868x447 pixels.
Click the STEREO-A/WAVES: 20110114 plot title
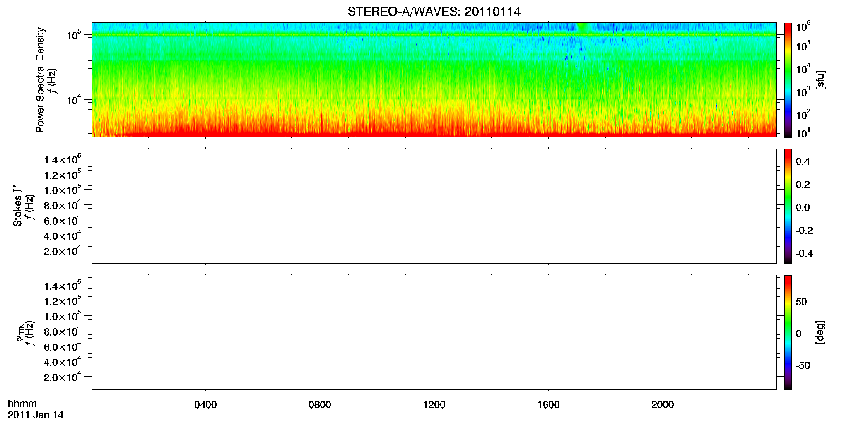(434, 12)
